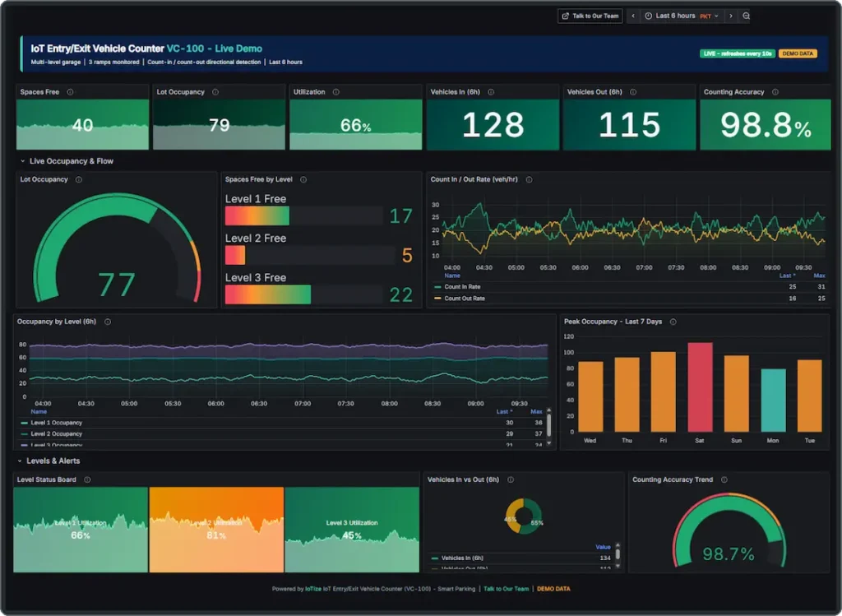Click Occupancy by Level (6h) info icon
This screenshot has height=616, width=842.
[x=108, y=322]
